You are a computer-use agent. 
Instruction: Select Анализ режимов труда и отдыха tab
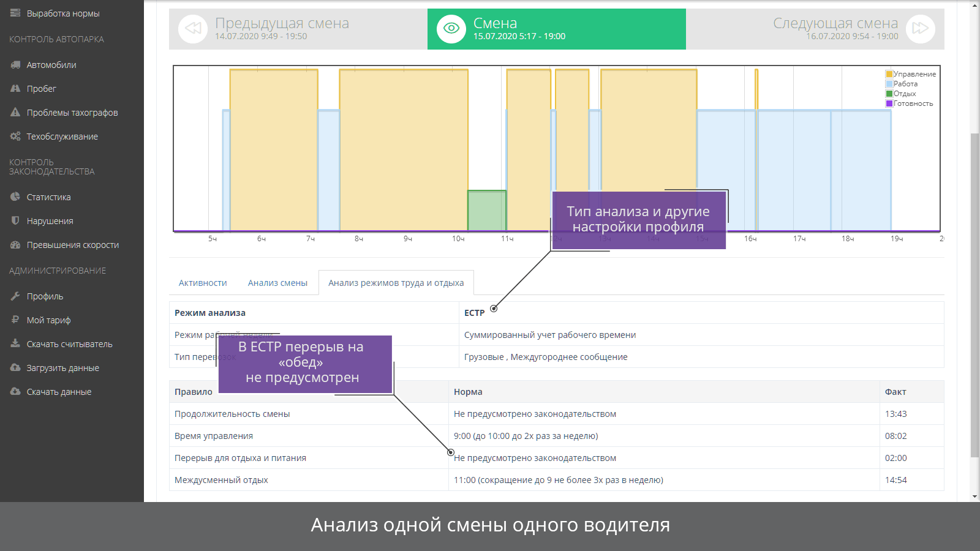396,283
